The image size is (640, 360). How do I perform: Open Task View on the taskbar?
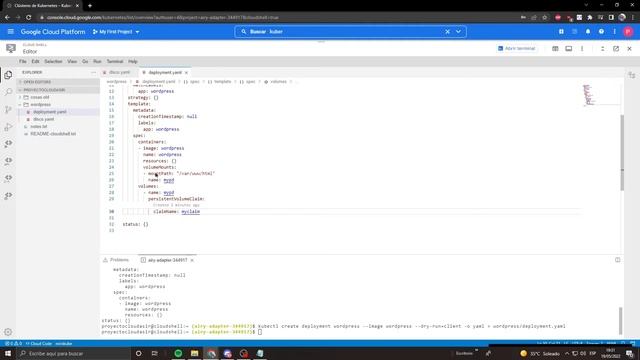(x=154, y=353)
